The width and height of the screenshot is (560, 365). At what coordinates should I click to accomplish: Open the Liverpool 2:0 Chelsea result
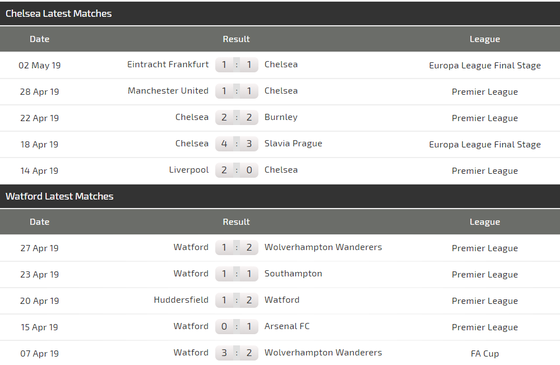click(236, 170)
